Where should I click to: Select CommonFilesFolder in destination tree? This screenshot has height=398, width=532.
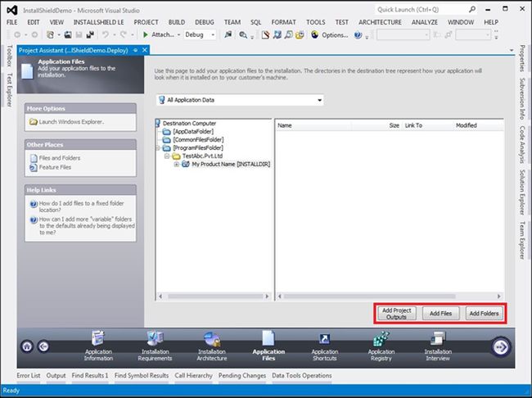198,139
